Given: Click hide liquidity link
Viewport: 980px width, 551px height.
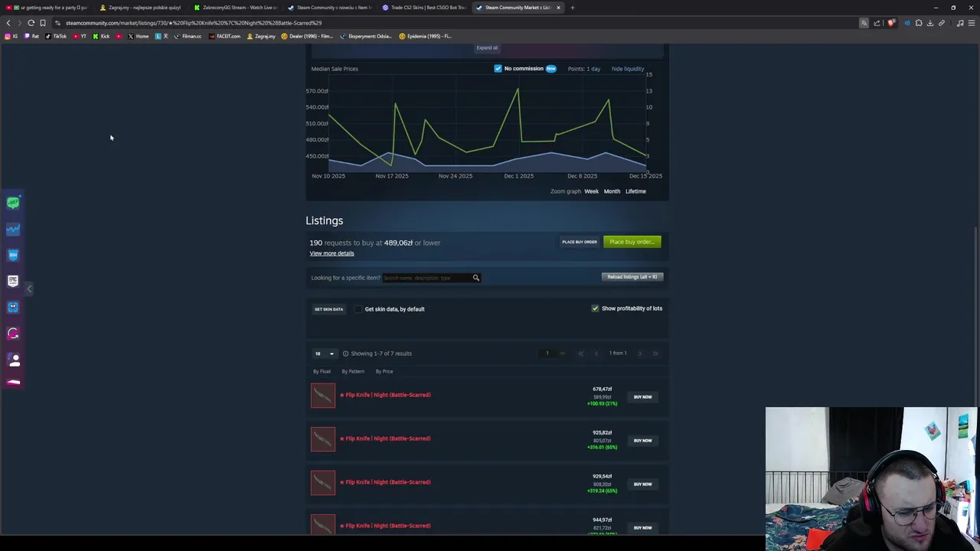Looking at the screenshot, I should (628, 69).
